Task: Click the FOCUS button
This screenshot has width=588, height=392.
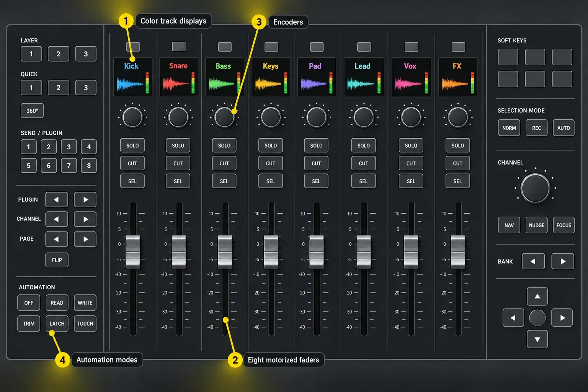Action: click(564, 225)
